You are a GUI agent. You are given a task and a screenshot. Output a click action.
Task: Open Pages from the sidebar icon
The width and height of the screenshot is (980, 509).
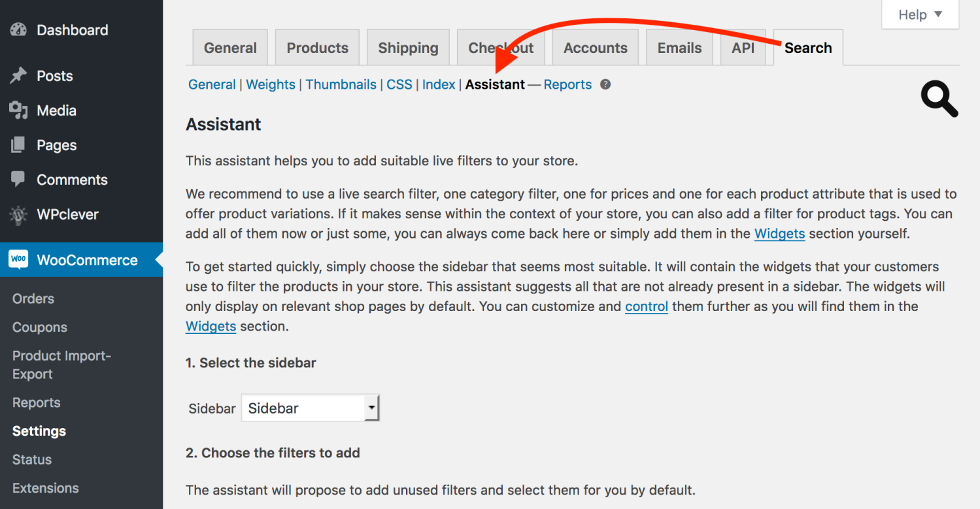[x=19, y=145]
